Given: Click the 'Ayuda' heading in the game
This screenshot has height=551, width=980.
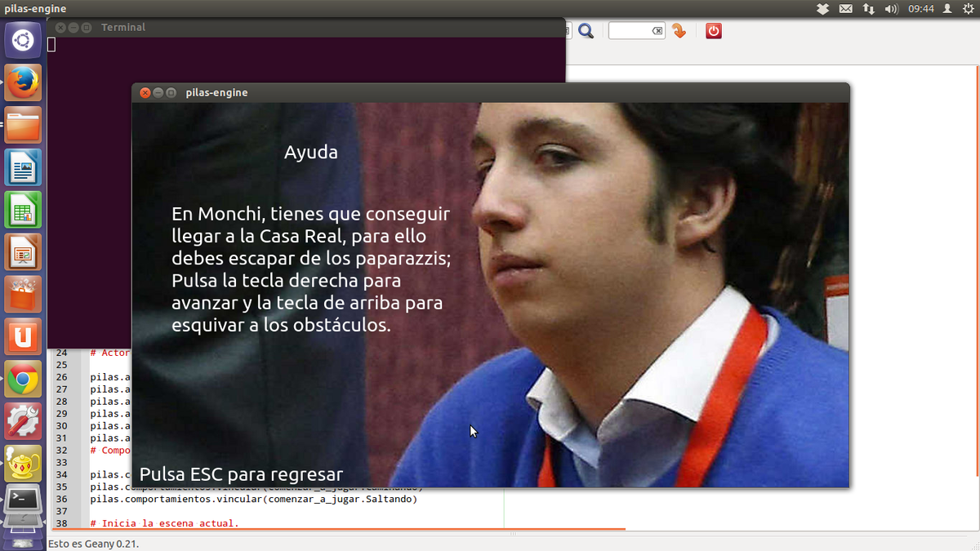Looking at the screenshot, I should pos(311,153).
